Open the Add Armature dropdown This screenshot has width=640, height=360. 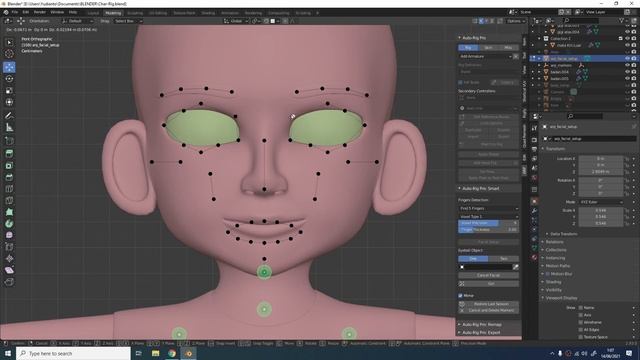485,56
